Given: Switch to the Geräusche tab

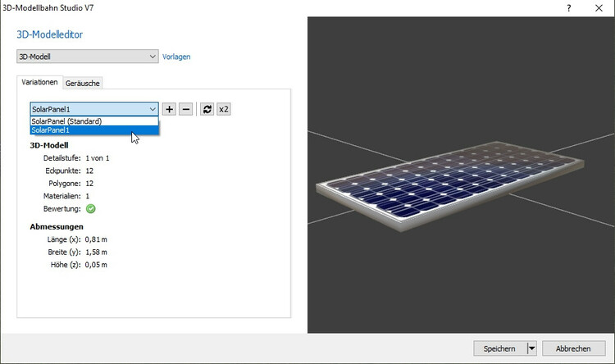Looking at the screenshot, I should [x=83, y=83].
